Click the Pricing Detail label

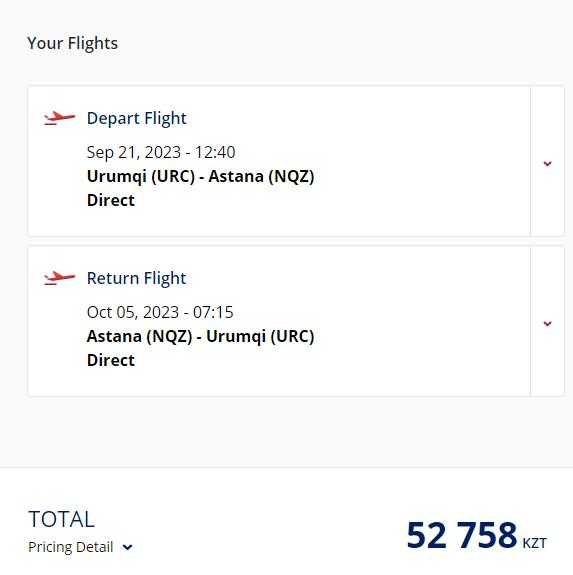71,547
